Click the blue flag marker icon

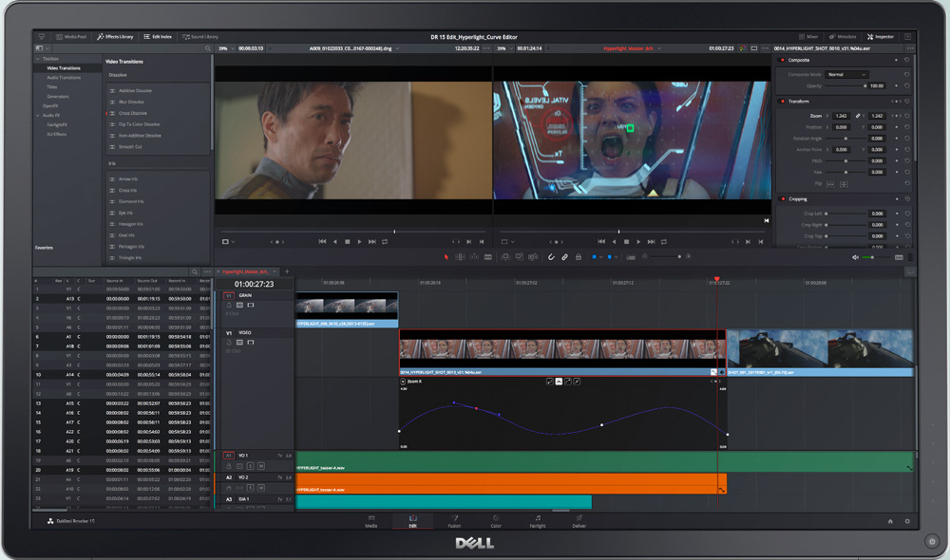pos(595,257)
